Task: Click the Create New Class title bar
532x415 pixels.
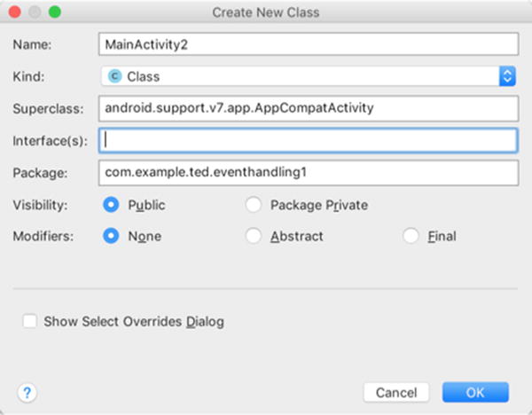Action: (x=266, y=12)
